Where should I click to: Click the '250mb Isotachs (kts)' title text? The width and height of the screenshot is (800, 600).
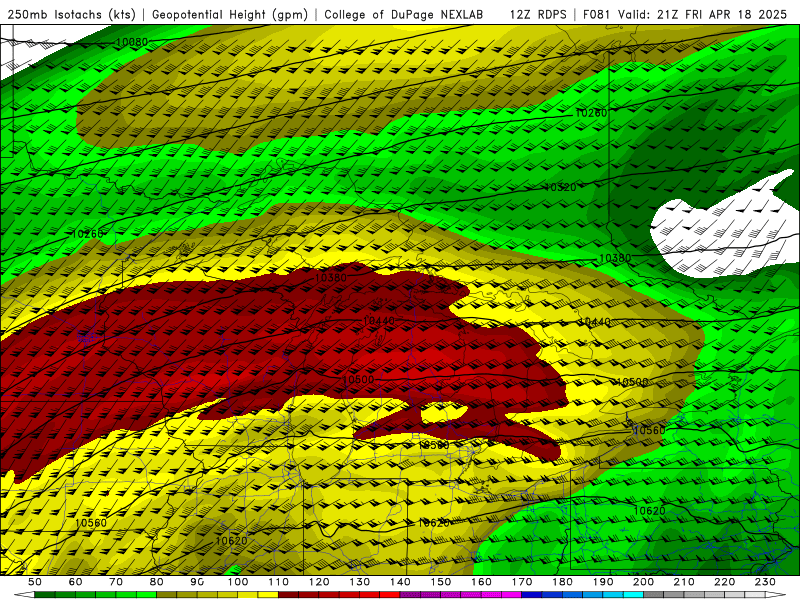[71, 15]
